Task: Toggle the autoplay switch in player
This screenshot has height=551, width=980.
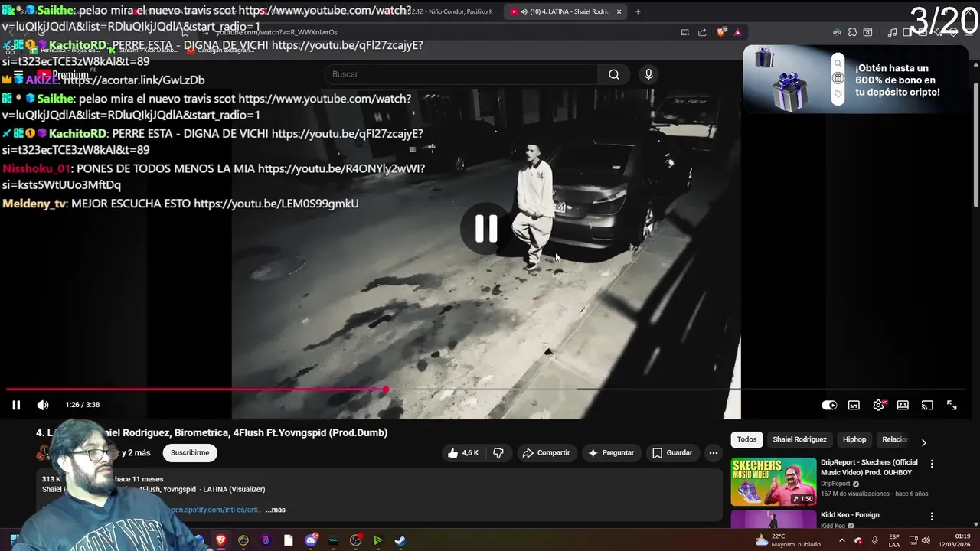Action: tap(829, 405)
